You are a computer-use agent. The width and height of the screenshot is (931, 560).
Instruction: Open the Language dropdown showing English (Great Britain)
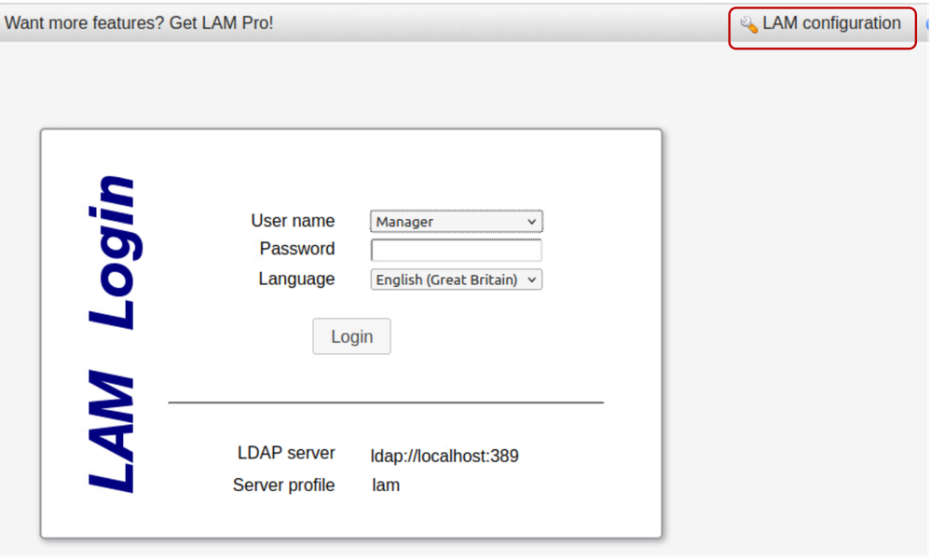(x=456, y=280)
